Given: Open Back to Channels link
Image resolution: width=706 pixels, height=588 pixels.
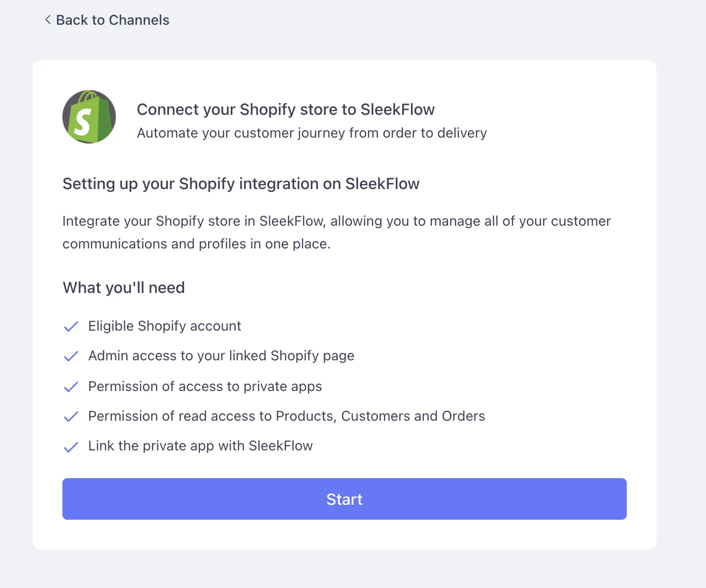Looking at the screenshot, I should [112, 20].
